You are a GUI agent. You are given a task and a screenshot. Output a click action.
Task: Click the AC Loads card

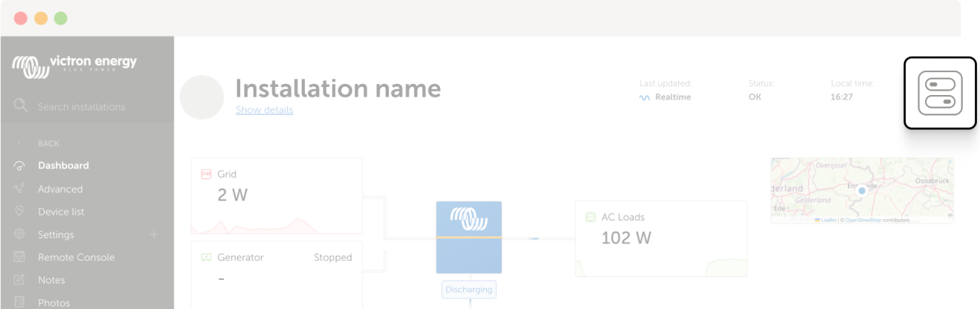pos(660,238)
